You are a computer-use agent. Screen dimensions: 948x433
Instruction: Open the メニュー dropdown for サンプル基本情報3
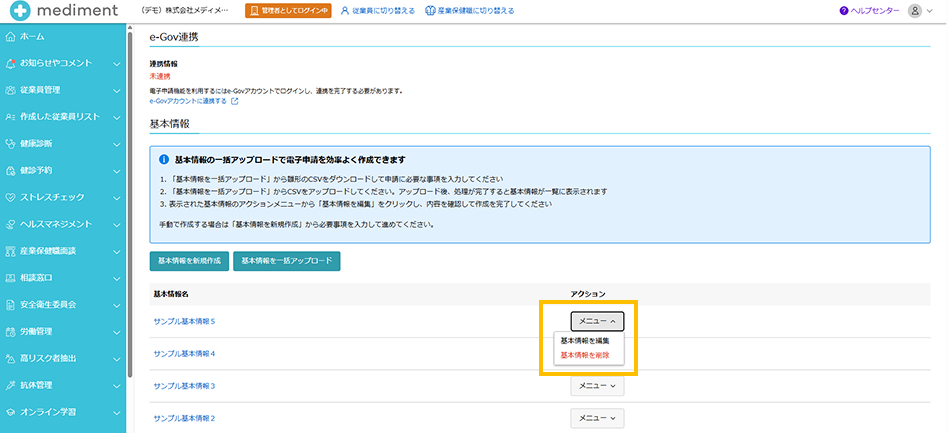pyautogui.click(x=597, y=386)
